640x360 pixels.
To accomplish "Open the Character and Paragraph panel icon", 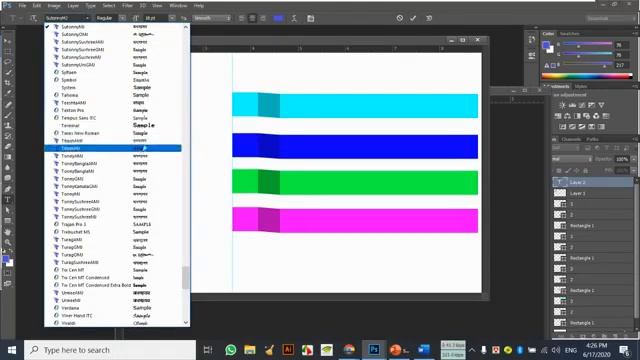I will [311, 18].
